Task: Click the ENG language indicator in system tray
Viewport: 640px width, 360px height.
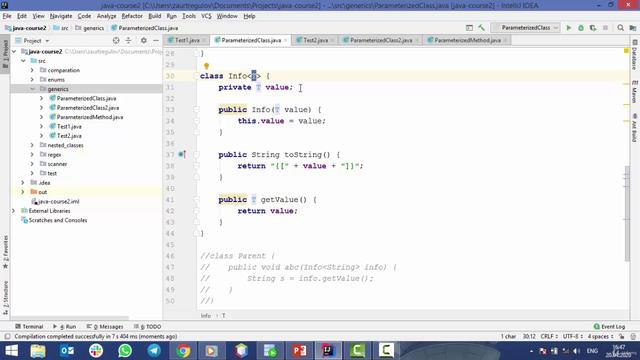Action: click(x=592, y=351)
